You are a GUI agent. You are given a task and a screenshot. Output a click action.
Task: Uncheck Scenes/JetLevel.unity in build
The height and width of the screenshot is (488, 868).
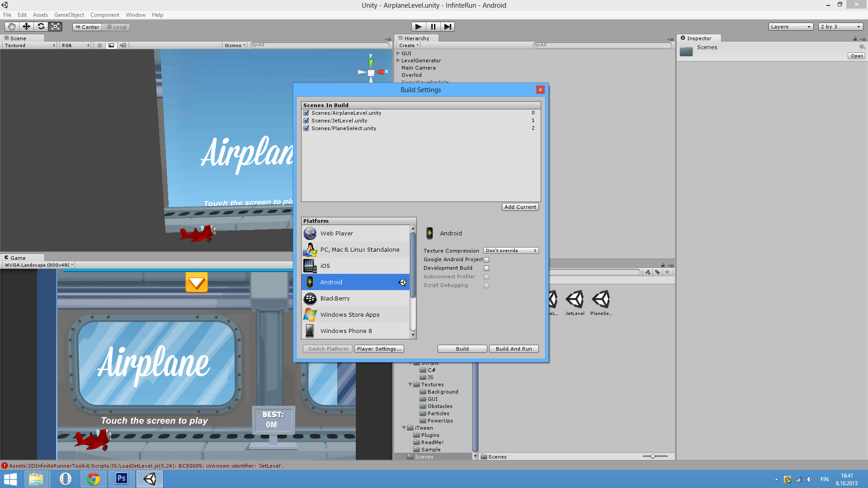pyautogui.click(x=307, y=121)
